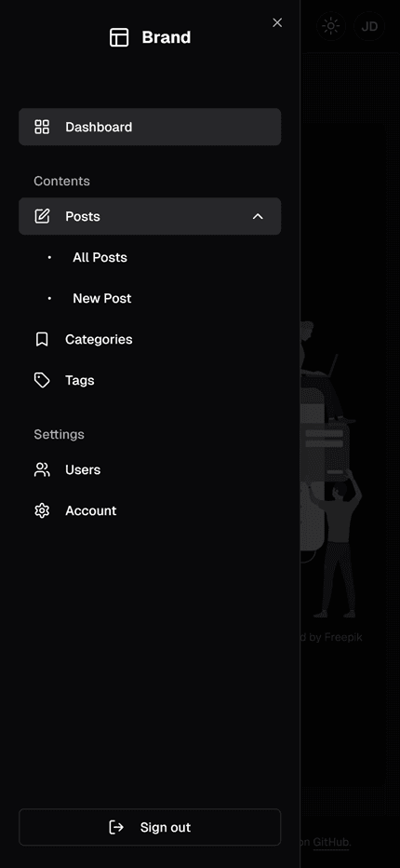Image resolution: width=400 pixels, height=868 pixels.
Task: Click the Brand layout logo icon
Action: click(119, 37)
